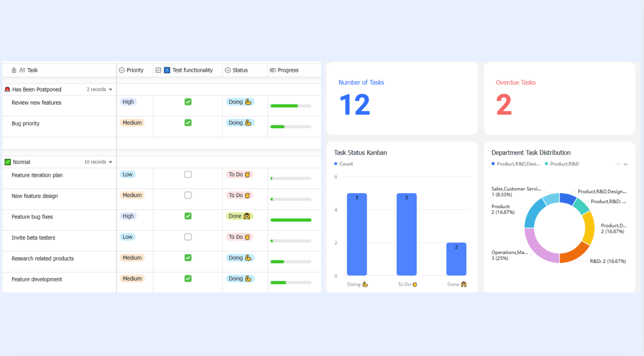Check Test functionality for Feature iteration plan

tap(188, 174)
